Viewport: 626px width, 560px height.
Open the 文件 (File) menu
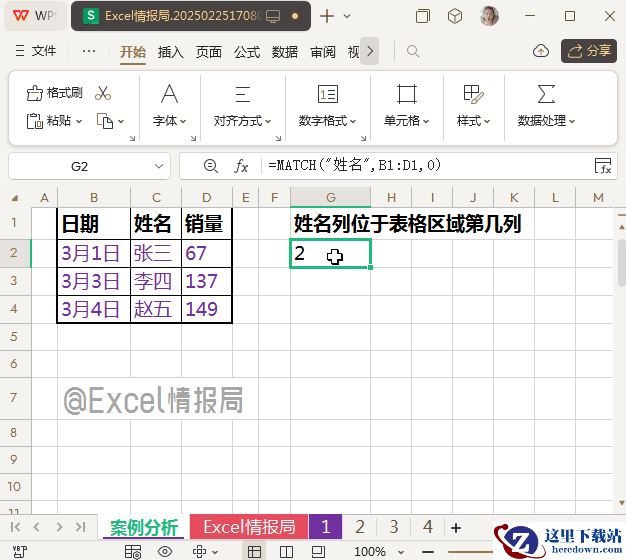tap(36, 51)
